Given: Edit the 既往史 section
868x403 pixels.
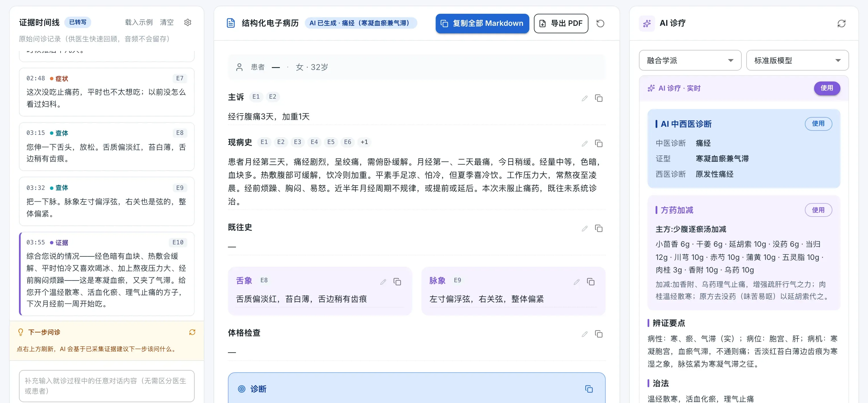Looking at the screenshot, I should click(584, 228).
